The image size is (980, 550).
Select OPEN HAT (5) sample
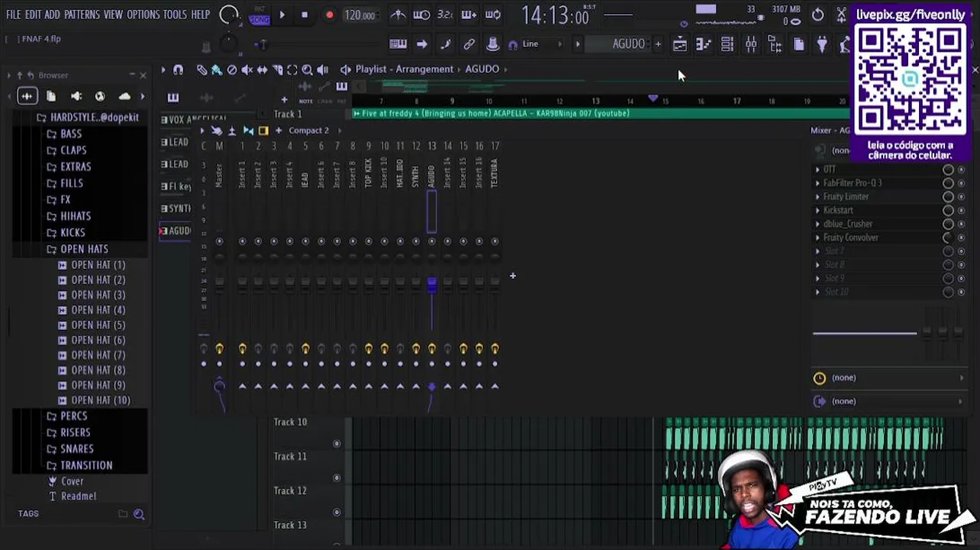98,325
